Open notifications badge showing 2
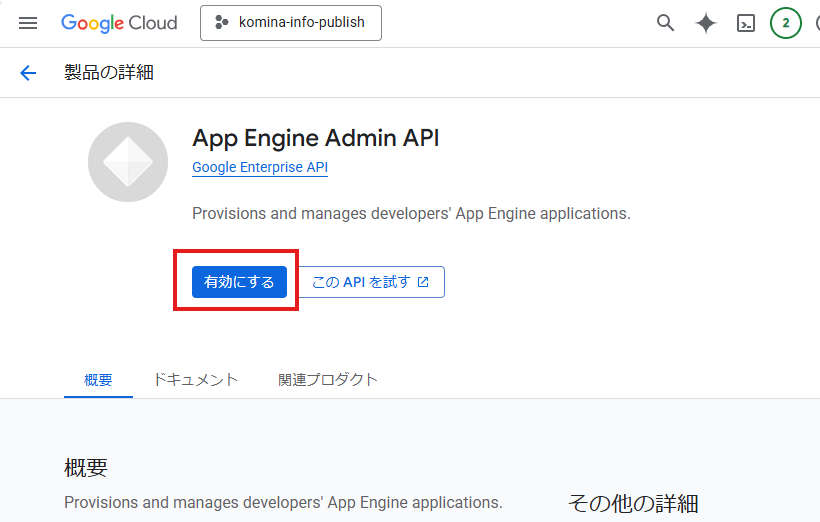 click(x=786, y=23)
